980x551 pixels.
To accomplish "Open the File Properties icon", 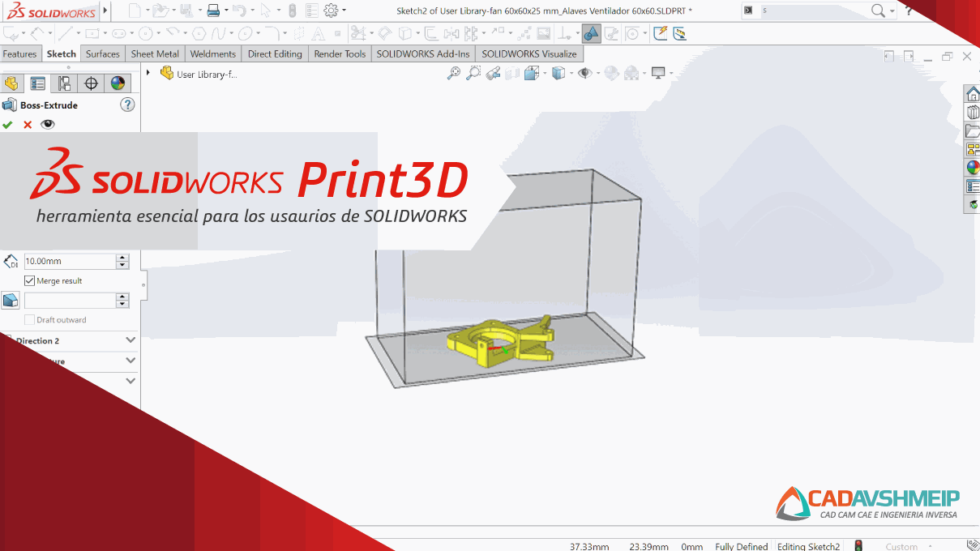I will point(312,11).
